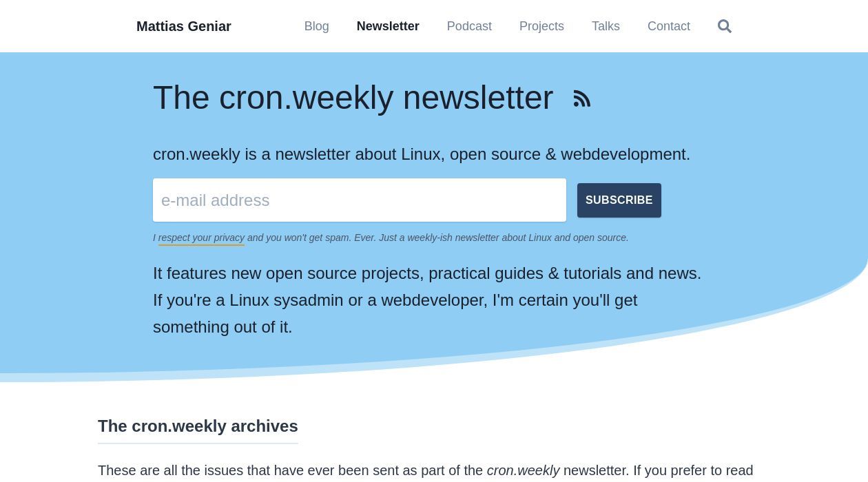Click the Mattias Geniar site title
868x482 pixels.
[x=184, y=26]
